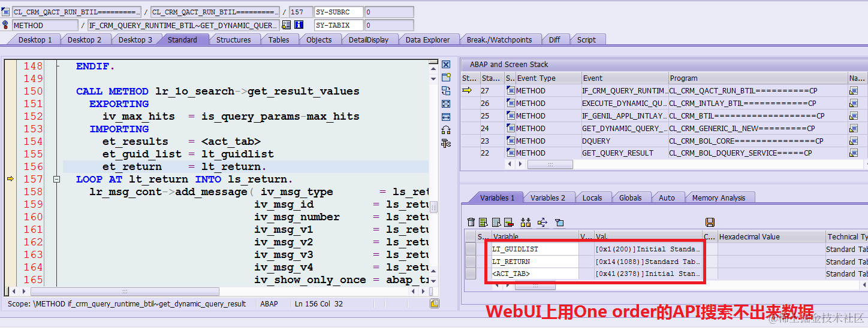This screenshot has height=328, width=868.
Task: Close the source code tool via X icon
Action: pyautogui.click(x=445, y=65)
